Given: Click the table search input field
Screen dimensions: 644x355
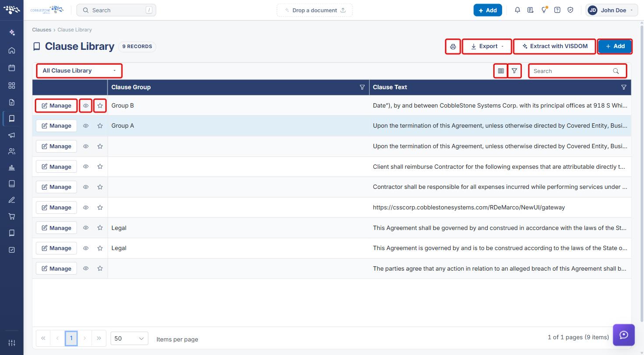Looking at the screenshot, I should pos(577,71).
